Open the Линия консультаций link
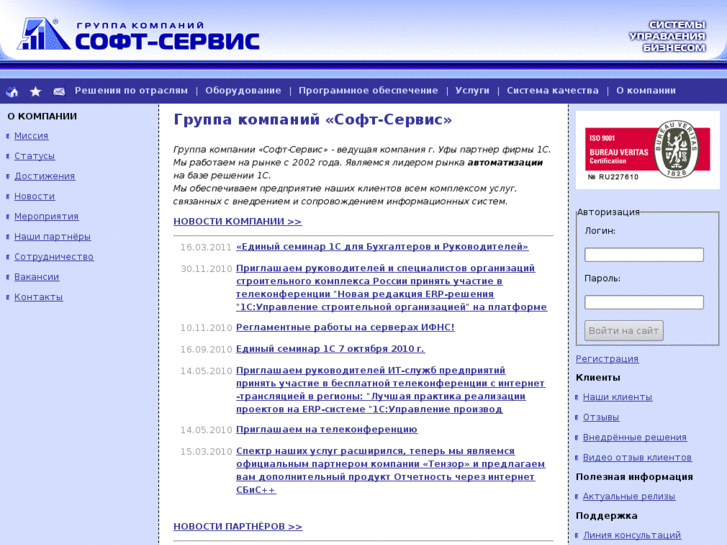727x545 pixels. (x=632, y=535)
